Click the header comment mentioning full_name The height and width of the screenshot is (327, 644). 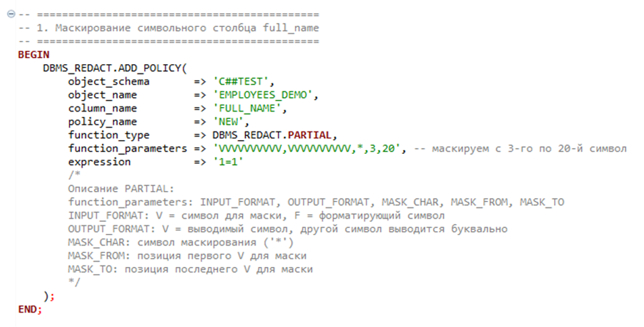click(x=169, y=28)
